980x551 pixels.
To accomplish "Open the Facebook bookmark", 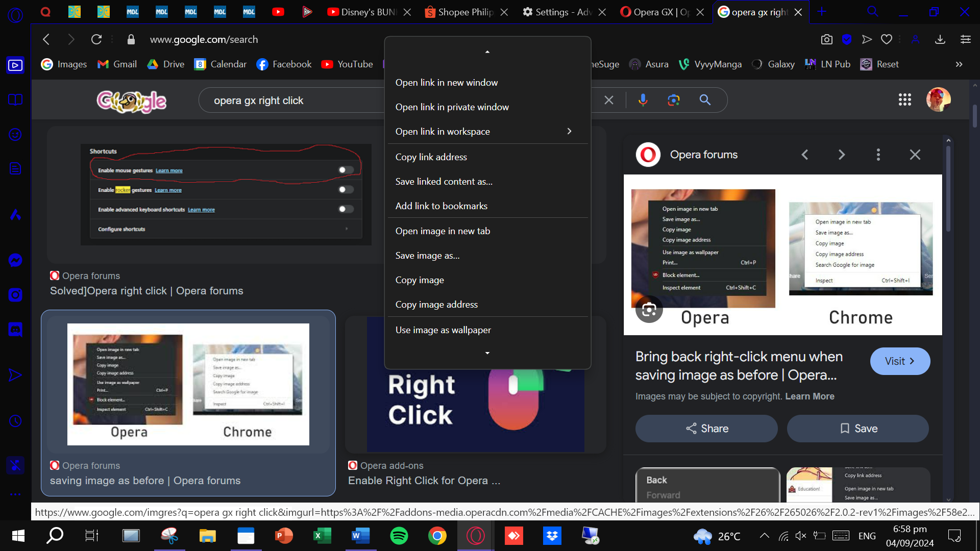I will click(284, 64).
